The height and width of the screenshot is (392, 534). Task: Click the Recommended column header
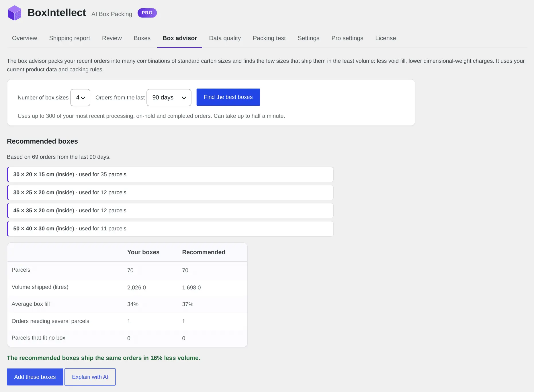(204, 252)
